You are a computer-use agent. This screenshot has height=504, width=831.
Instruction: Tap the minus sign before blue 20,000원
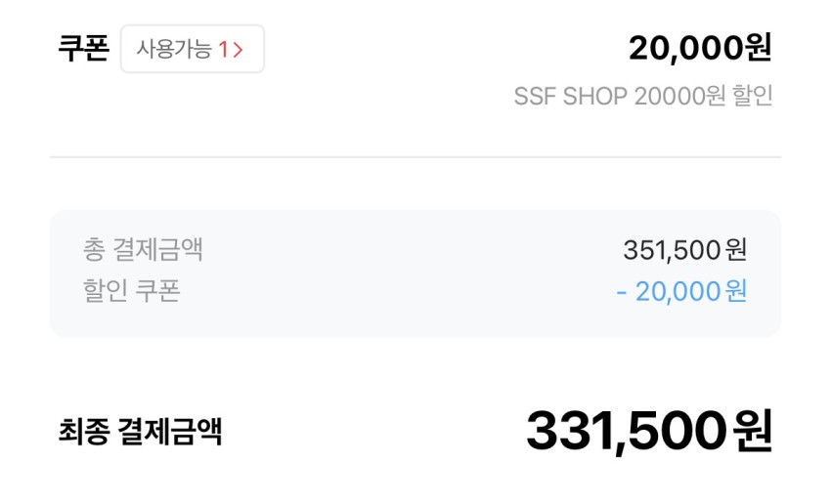[x=622, y=291]
